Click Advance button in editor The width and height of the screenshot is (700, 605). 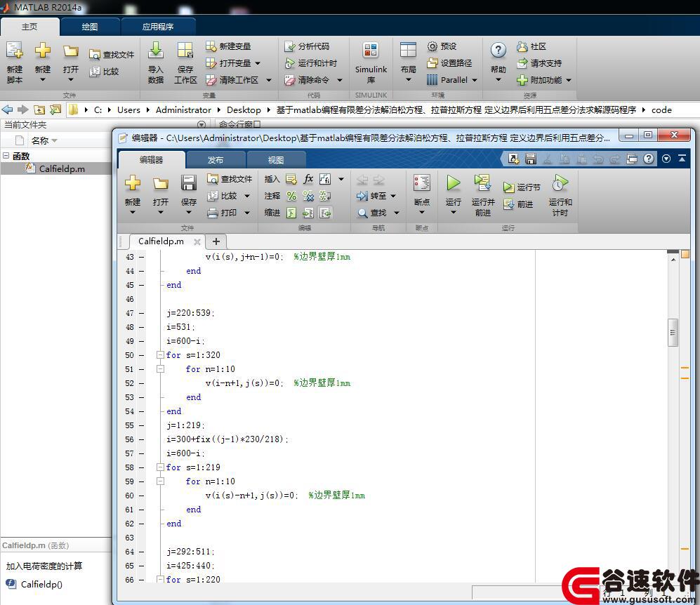coord(518,204)
